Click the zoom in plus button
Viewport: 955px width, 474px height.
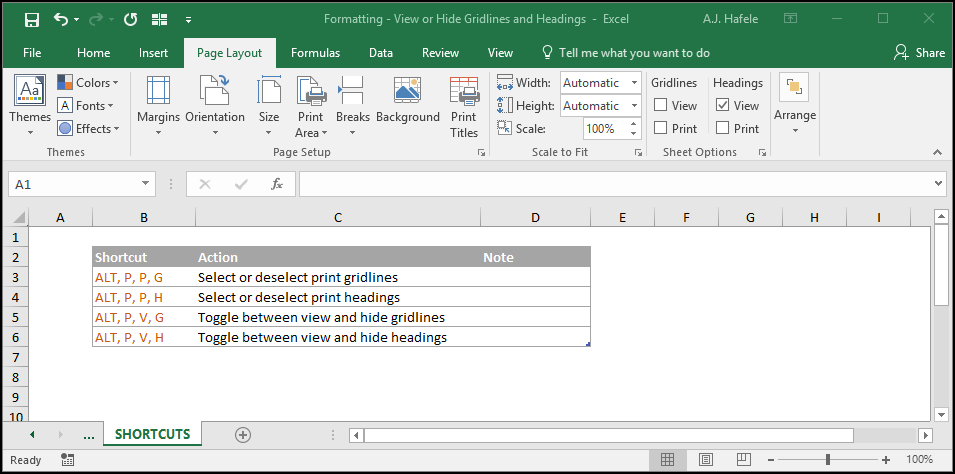pos(886,460)
